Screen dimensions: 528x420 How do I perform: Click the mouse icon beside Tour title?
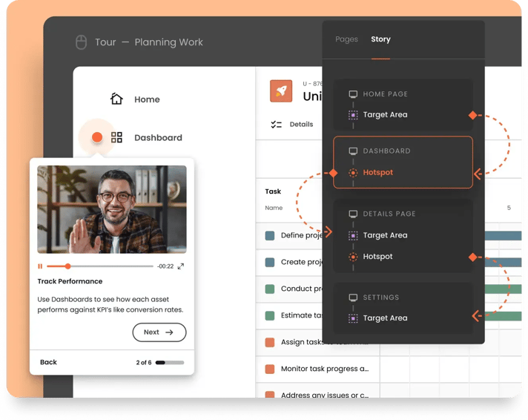click(x=82, y=42)
